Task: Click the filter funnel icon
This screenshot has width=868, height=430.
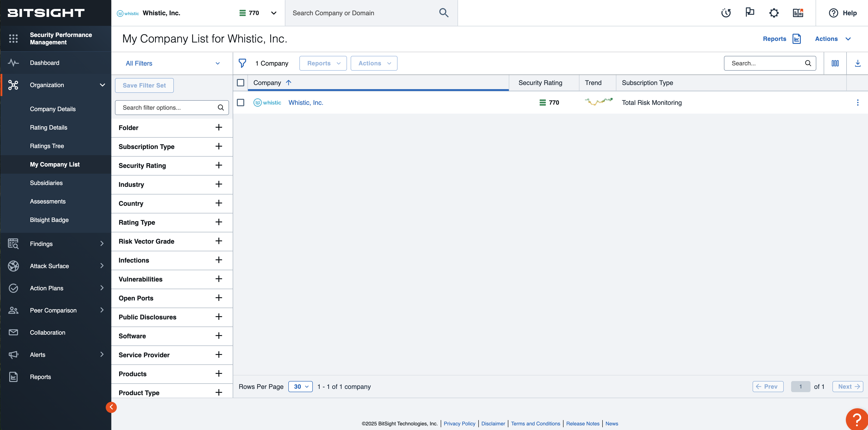Action: click(242, 63)
